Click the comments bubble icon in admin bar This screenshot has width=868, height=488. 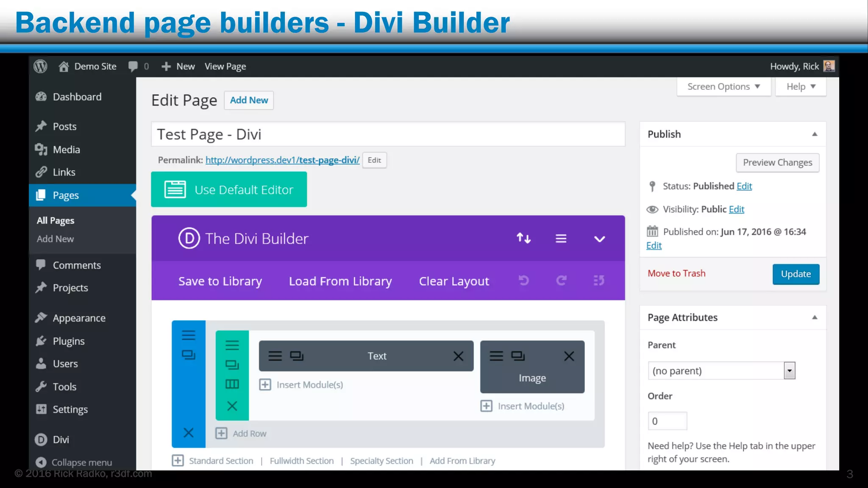coord(133,67)
